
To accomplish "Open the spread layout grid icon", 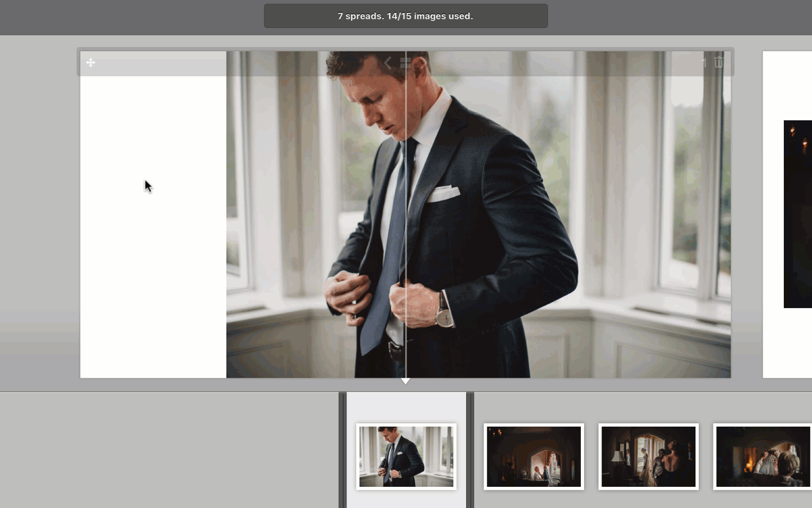I will [406, 63].
